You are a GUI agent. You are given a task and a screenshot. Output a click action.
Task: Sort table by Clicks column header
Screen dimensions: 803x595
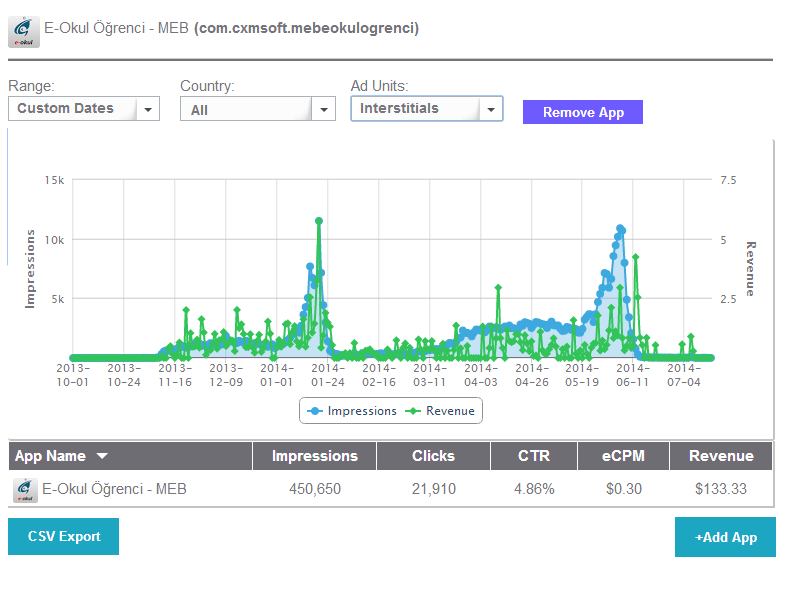point(433,456)
